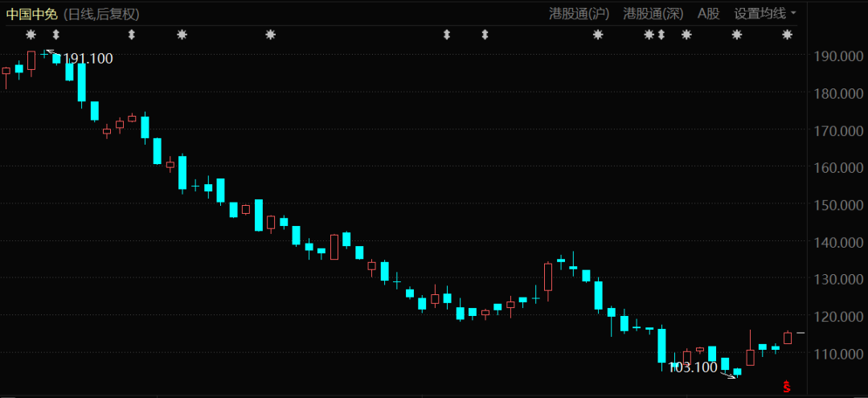Click the (日线,后复权) period label

(x=101, y=14)
